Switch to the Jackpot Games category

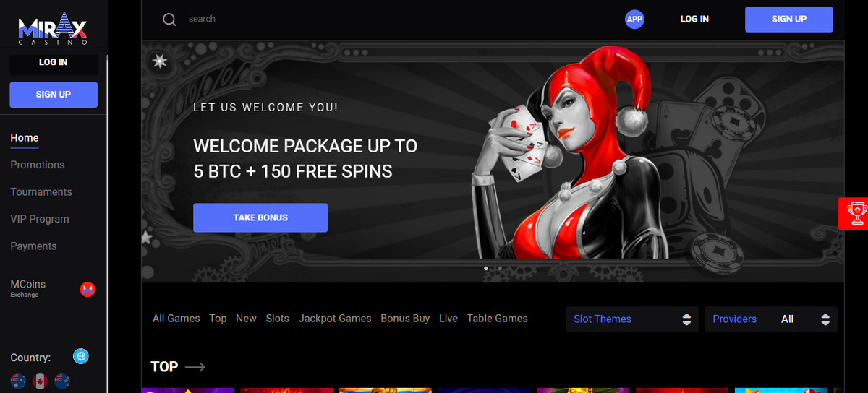point(335,319)
